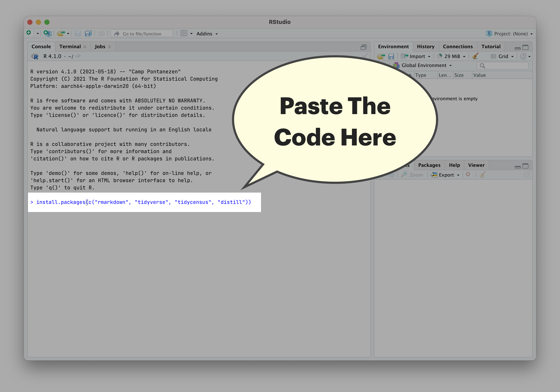Click the install.packages command line
Screen dimensions: 560x392
144,202
